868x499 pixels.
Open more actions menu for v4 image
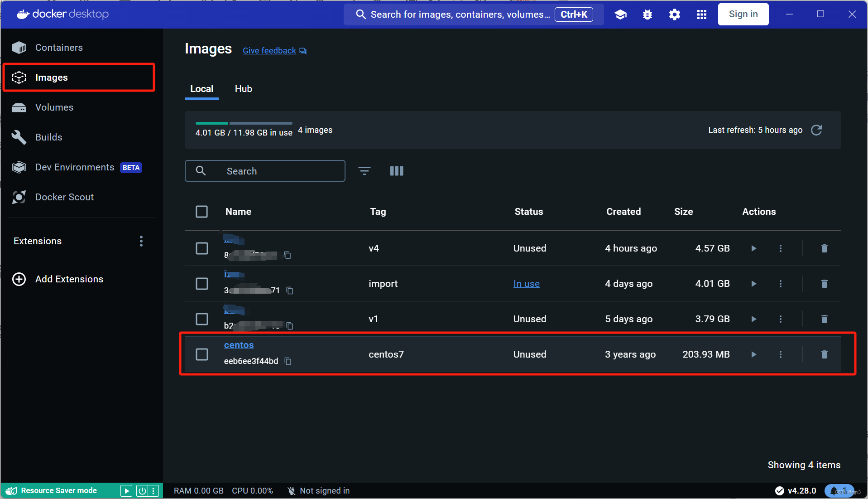tap(781, 248)
